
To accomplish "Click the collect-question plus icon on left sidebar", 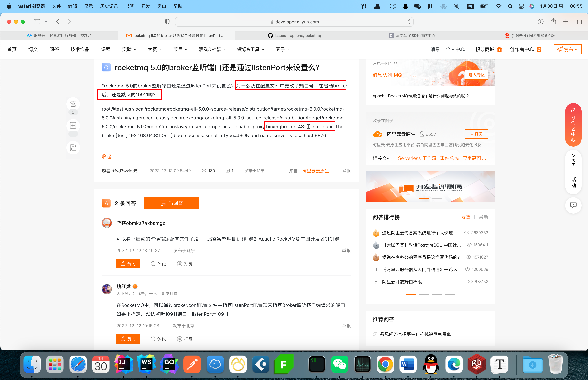I will (x=73, y=126).
